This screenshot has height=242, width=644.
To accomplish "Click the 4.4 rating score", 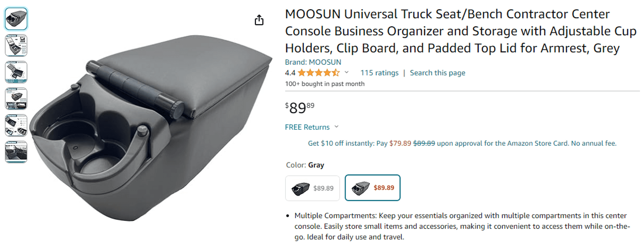I will pyautogui.click(x=289, y=73).
